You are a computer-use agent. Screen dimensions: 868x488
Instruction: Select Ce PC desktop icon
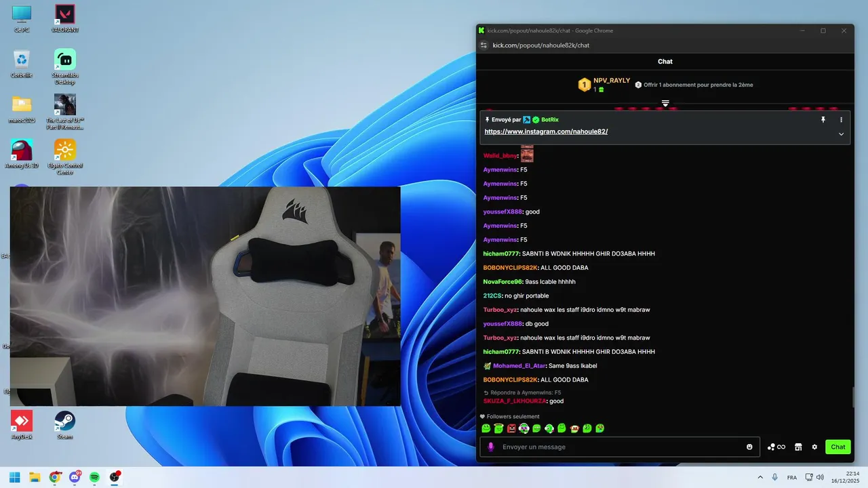(22, 19)
